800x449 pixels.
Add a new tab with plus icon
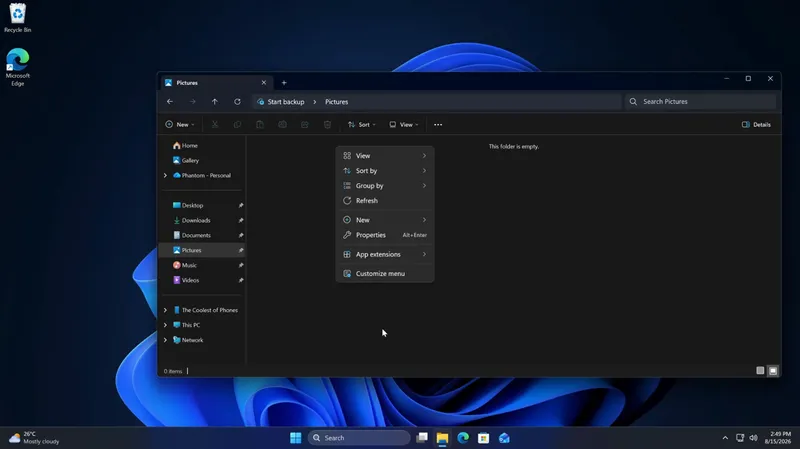tap(284, 83)
